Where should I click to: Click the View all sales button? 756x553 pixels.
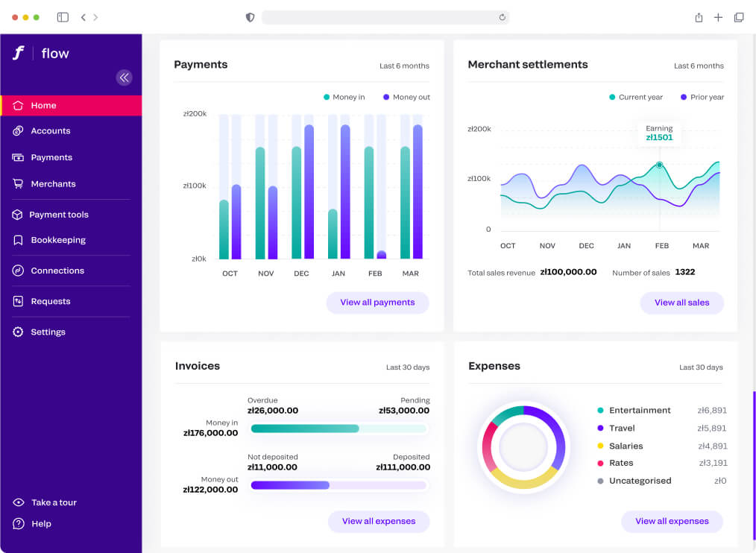[x=681, y=303]
